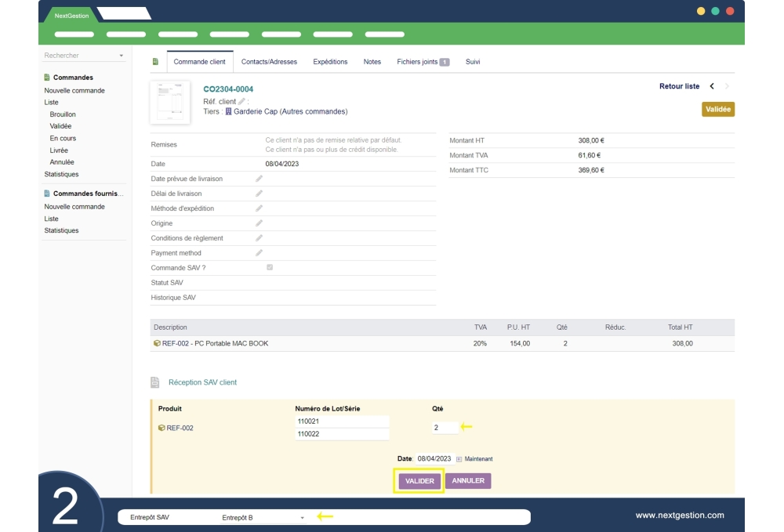784x532 pixels.
Task: Edit the Origine field with its pencil icon
Action: (259, 223)
